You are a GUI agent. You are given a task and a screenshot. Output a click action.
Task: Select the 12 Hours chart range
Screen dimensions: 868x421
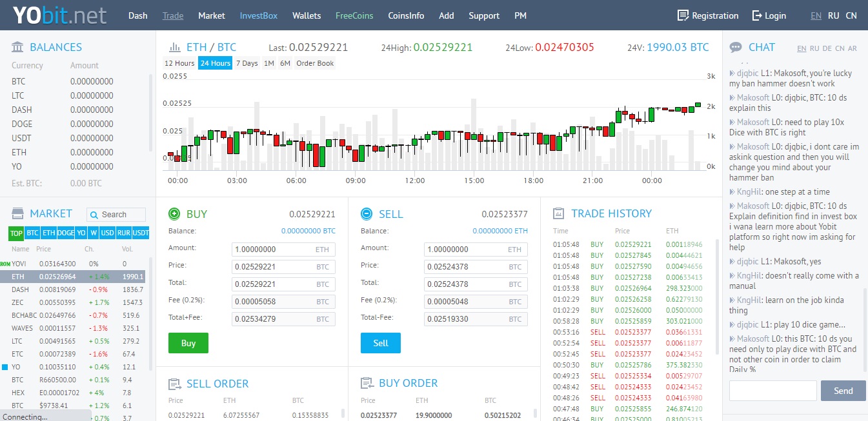click(179, 63)
